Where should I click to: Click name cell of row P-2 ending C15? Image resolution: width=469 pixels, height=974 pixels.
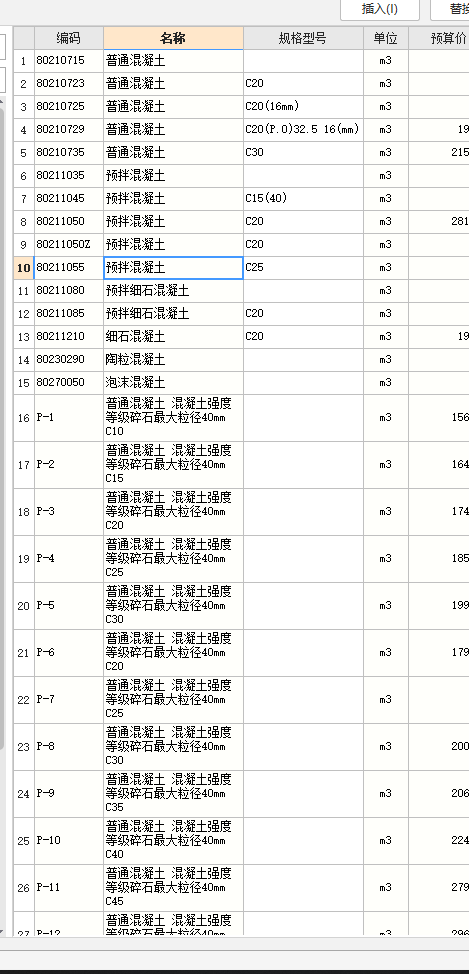coord(173,465)
